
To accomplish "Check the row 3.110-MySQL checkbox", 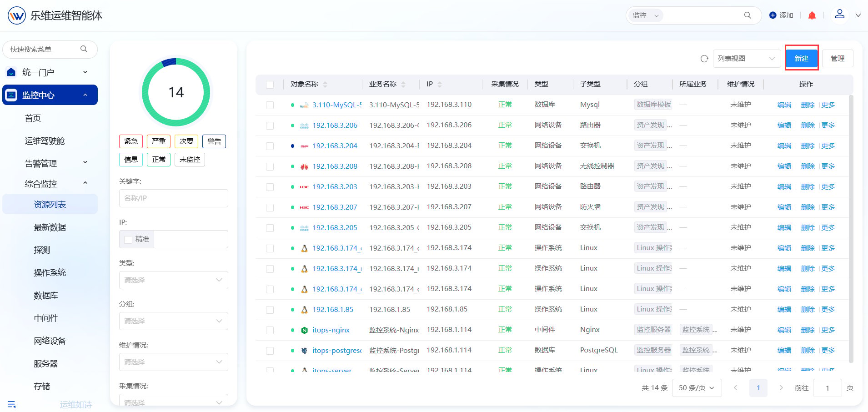I will point(270,105).
